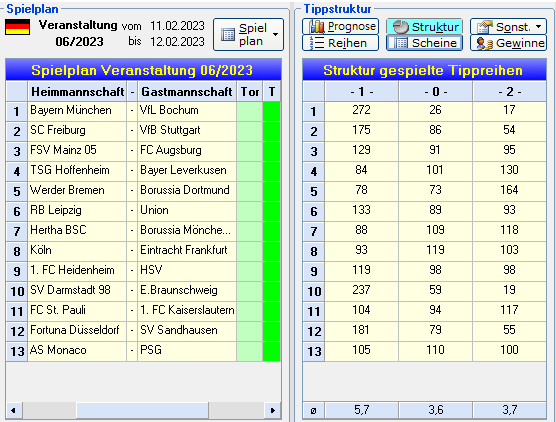Click the Tor column header
Screen dimensions: 556x422
click(x=250, y=91)
